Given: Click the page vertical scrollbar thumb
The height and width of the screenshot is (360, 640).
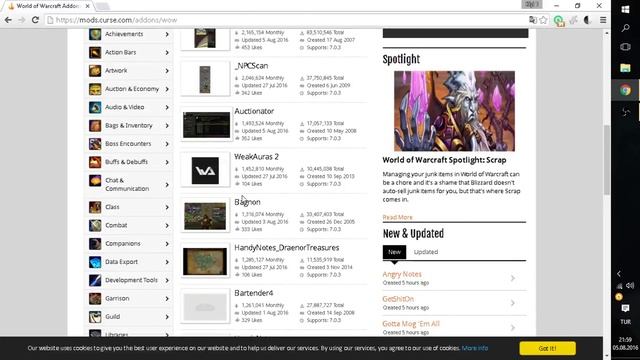Looking at the screenshot, I should click(607, 160).
